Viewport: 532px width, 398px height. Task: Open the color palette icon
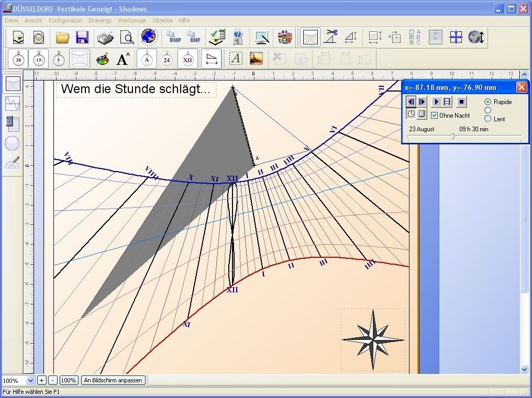coord(103,59)
